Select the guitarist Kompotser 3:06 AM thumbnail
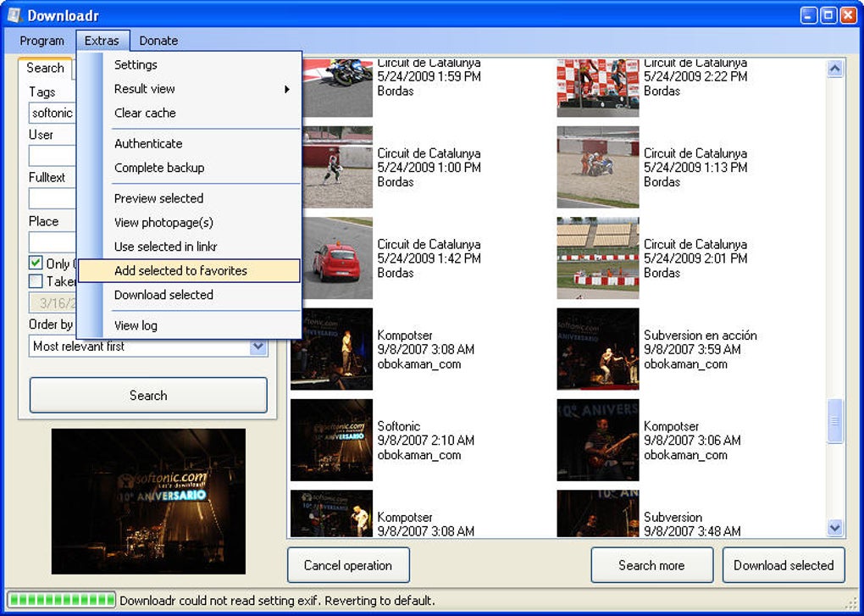 598,440
